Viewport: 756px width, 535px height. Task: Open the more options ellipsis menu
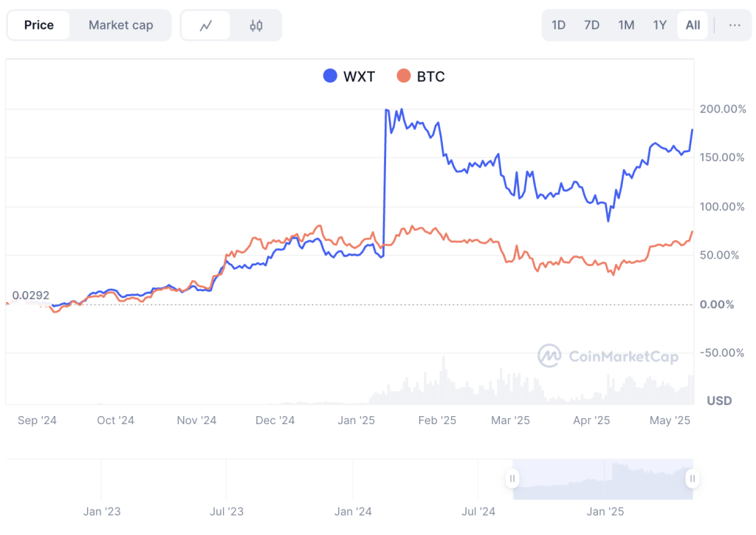coord(735,25)
